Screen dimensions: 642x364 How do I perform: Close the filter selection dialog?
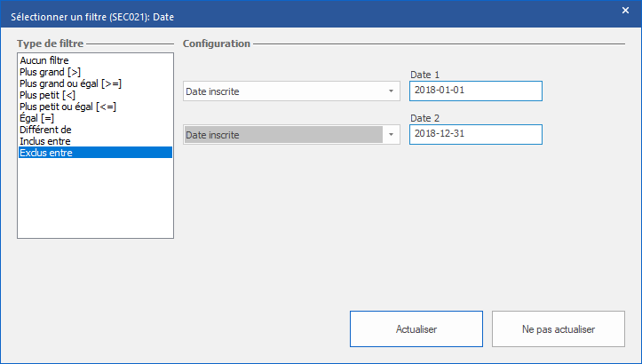tap(625, 11)
